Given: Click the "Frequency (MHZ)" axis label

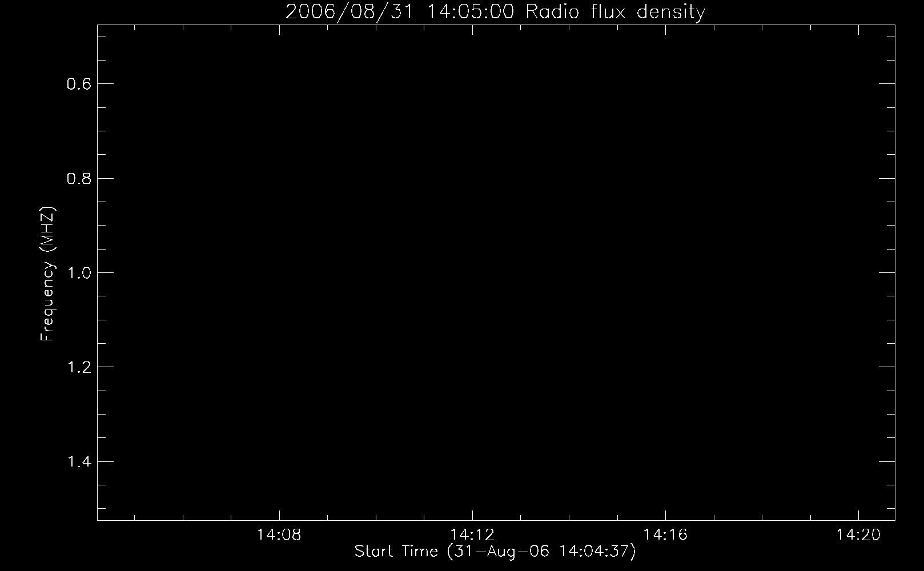Looking at the screenshot, I should [x=48, y=273].
